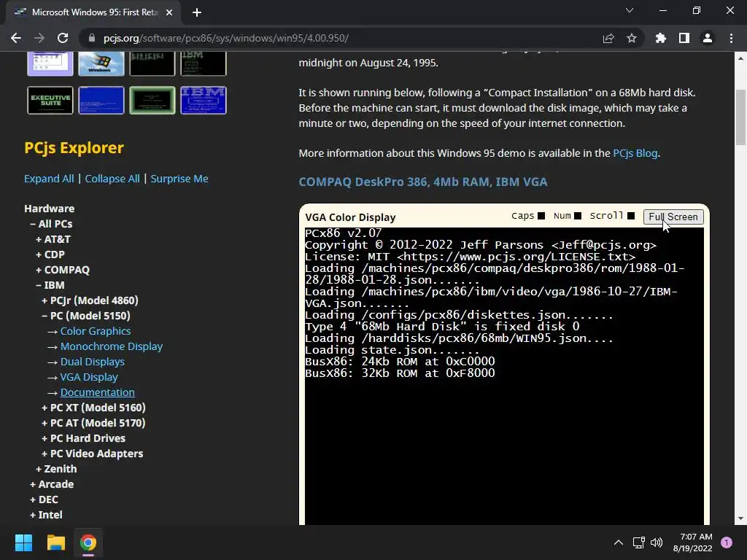The width and height of the screenshot is (747, 560).
Task: Share this page using the share icon
Action: (x=608, y=38)
